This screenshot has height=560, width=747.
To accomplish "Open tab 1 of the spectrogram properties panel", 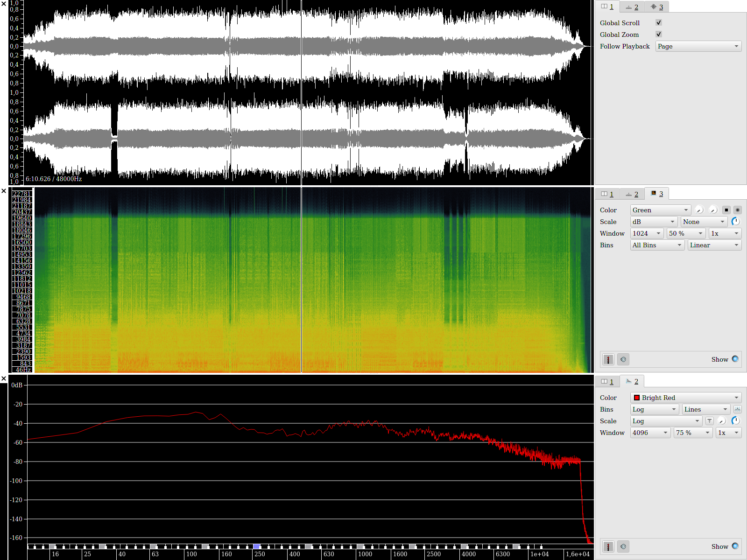I will [607, 194].
